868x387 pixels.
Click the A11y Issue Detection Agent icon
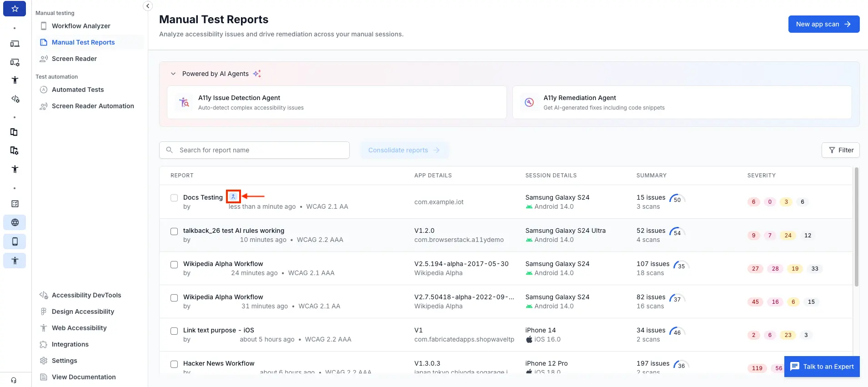coord(184,102)
